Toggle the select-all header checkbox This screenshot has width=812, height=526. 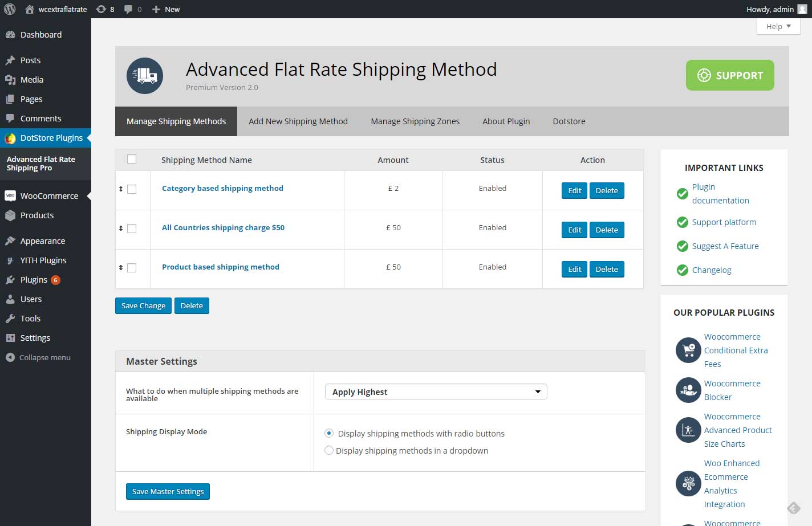click(132, 159)
